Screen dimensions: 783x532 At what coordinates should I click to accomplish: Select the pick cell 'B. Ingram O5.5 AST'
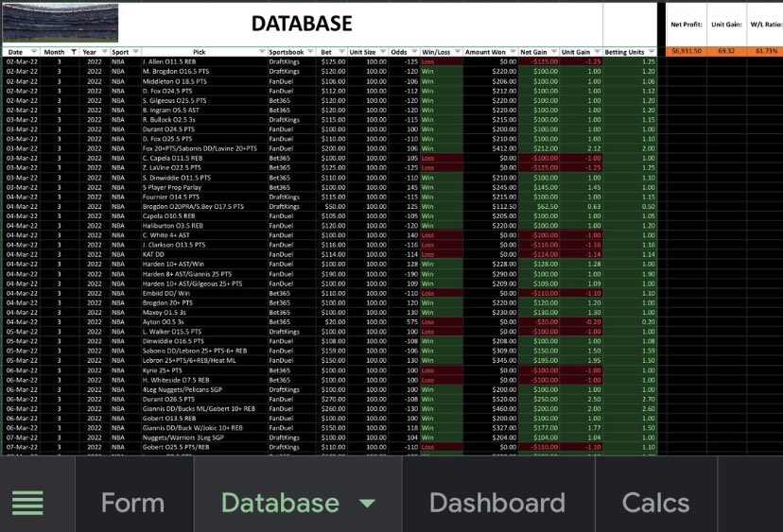coord(203,111)
